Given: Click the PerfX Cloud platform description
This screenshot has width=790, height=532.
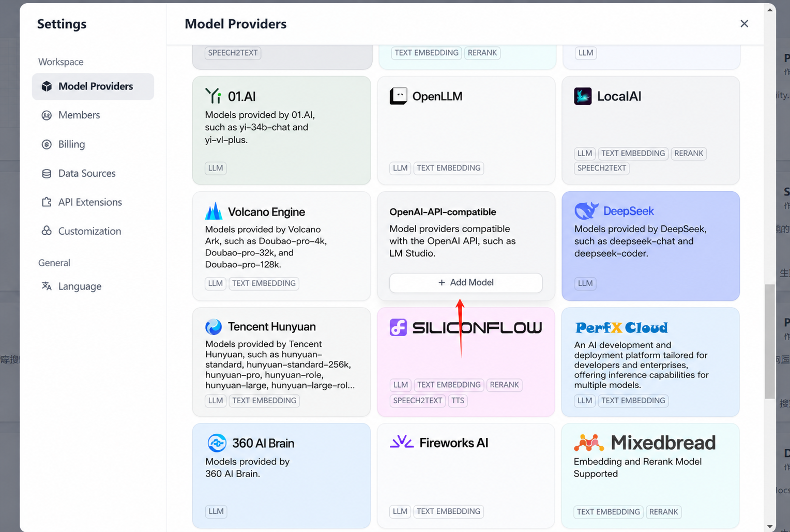Looking at the screenshot, I should click(641, 365).
